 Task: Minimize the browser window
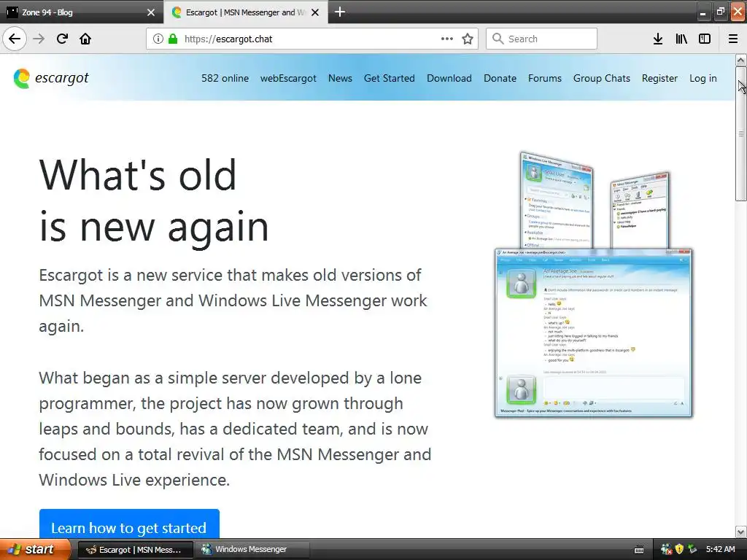[703, 12]
